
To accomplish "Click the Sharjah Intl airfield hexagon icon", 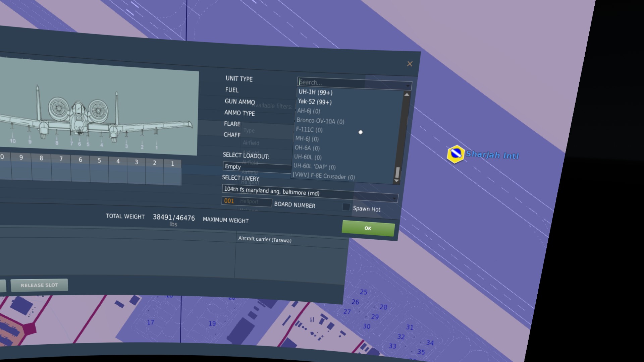I will 455,154.
